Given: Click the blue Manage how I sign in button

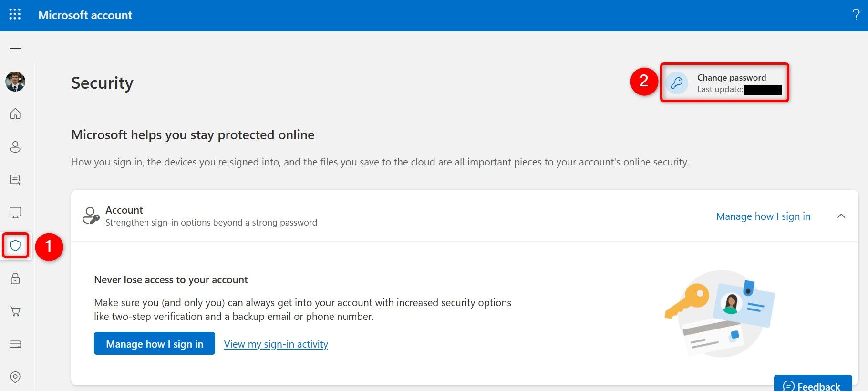Looking at the screenshot, I should coord(155,344).
